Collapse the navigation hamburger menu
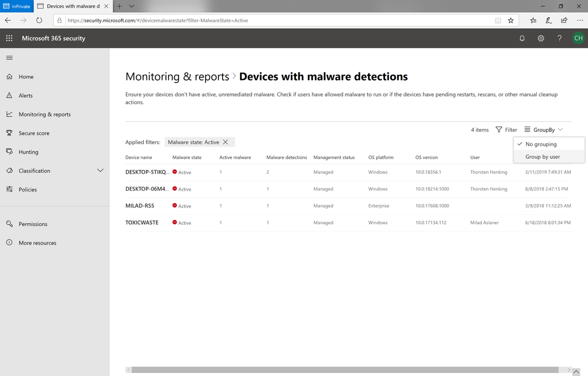Viewport: 588px width, 376px height. click(9, 58)
